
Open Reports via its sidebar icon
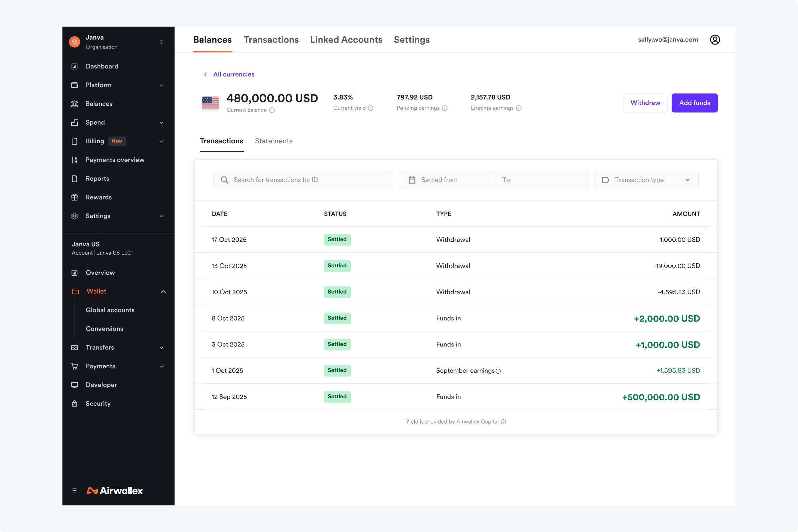[75, 179]
